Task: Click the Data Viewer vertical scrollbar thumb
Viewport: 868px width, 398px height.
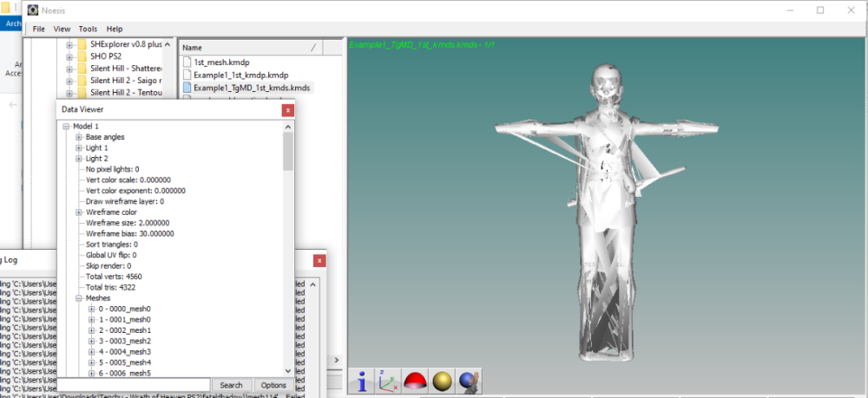Action: click(x=288, y=151)
